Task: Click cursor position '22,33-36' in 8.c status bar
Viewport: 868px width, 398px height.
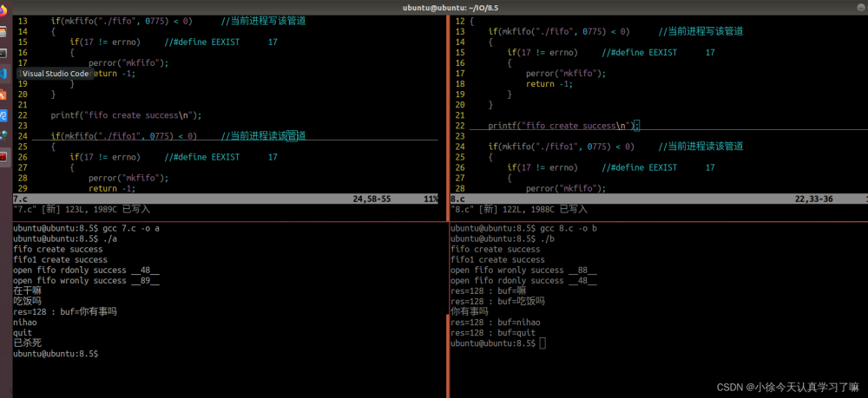Action: [x=814, y=199]
